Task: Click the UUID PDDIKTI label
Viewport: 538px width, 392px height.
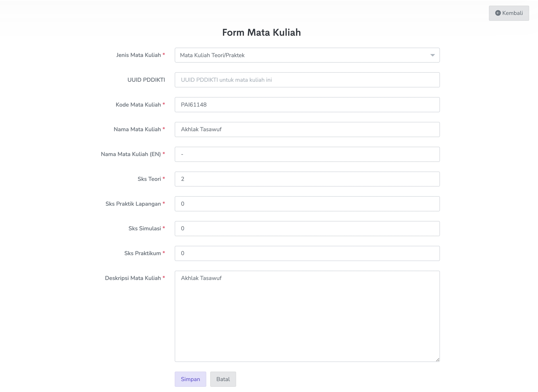Action: tap(146, 80)
